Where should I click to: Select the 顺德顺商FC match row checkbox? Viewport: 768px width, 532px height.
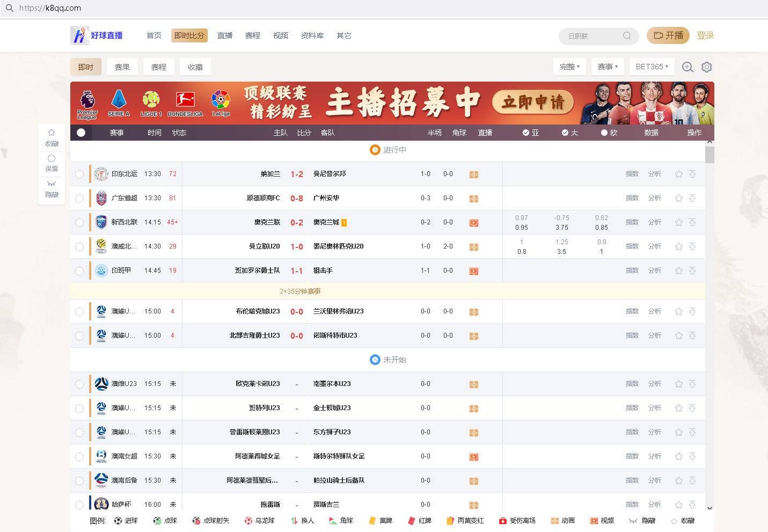[79, 199]
